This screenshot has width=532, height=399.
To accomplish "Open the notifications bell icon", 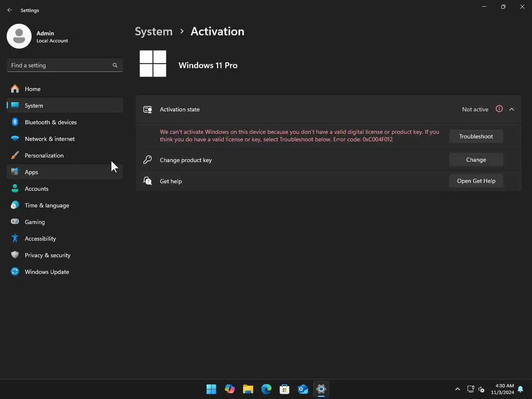I will tap(520, 389).
